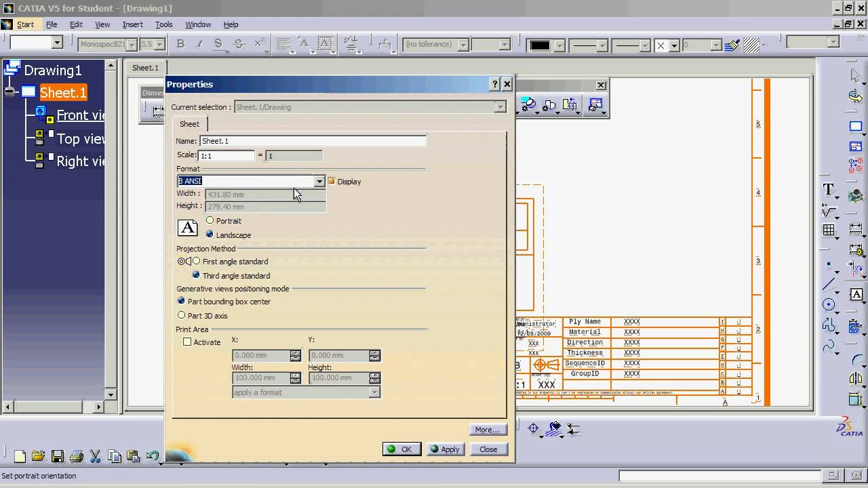Toggle Superscript text formatting

pos(258,44)
